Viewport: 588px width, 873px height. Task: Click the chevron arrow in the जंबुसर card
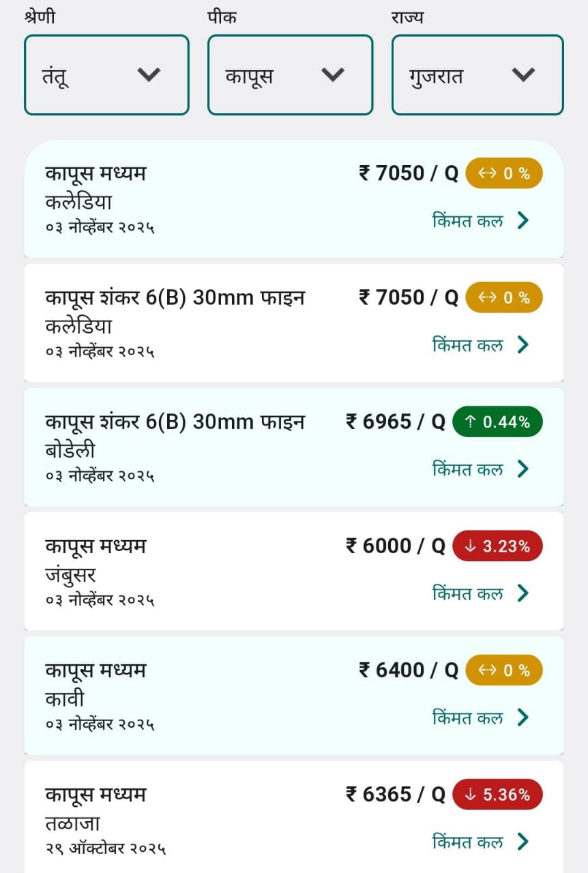523,593
